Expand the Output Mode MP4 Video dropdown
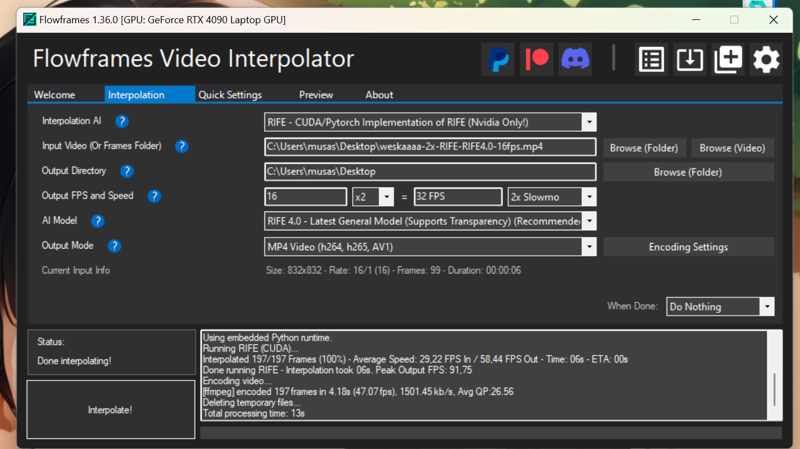The image size is (800, 449). click(589, 247)
